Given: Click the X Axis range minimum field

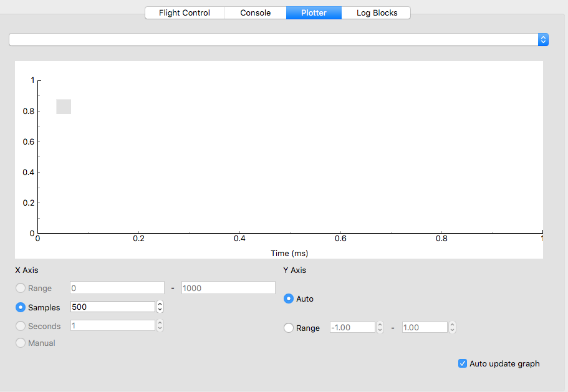Looking at the screenshot, I should [x=117, y=288].
